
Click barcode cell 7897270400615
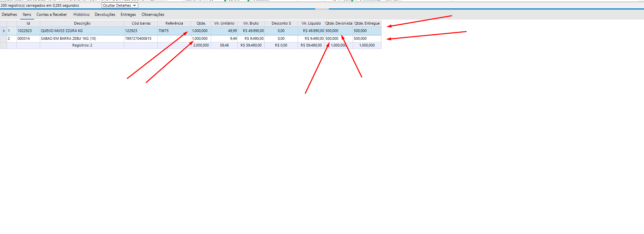[x=141, y=38]
